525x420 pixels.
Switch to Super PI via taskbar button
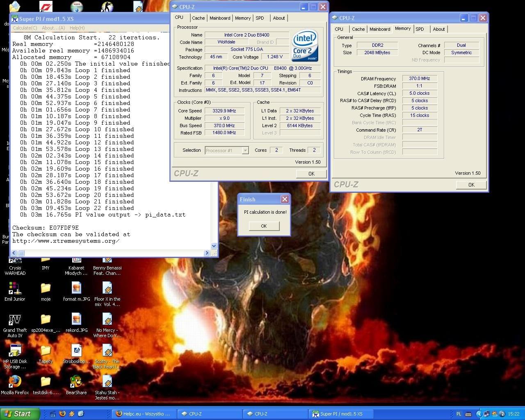pyautogui.click(x=340, y=414)
